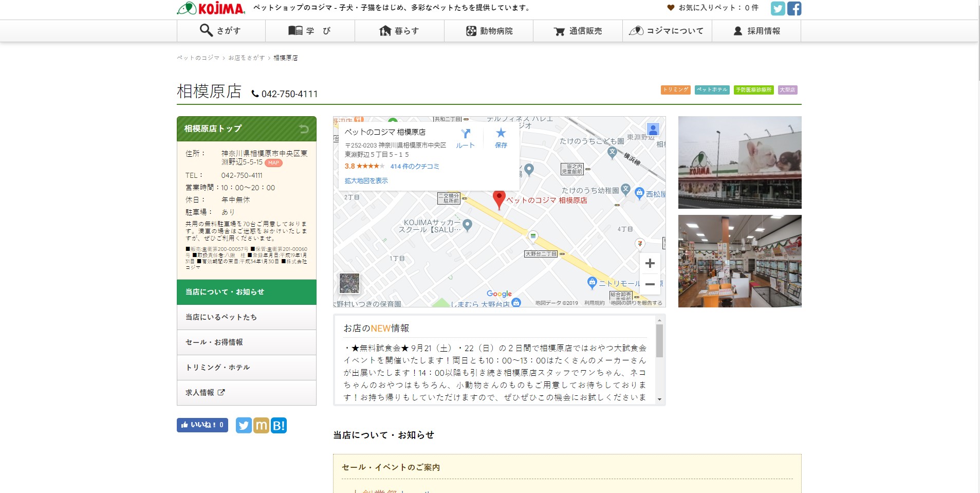Image resolution: width=980 pixels, height=493 pixels.
Task: Click the red map pin for 相模原店
Action: point(499,199)
